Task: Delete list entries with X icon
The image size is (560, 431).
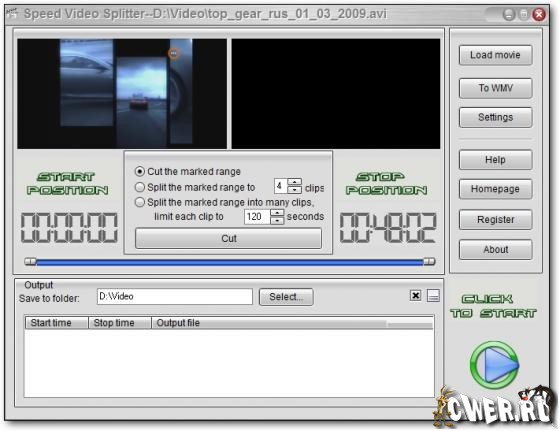Action: pos(415,296)
